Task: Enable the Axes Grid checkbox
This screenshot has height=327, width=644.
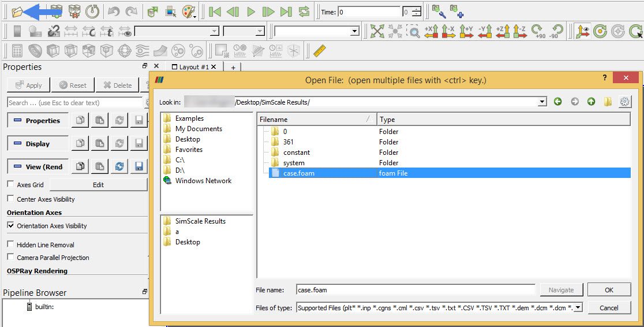Action: 11,185
